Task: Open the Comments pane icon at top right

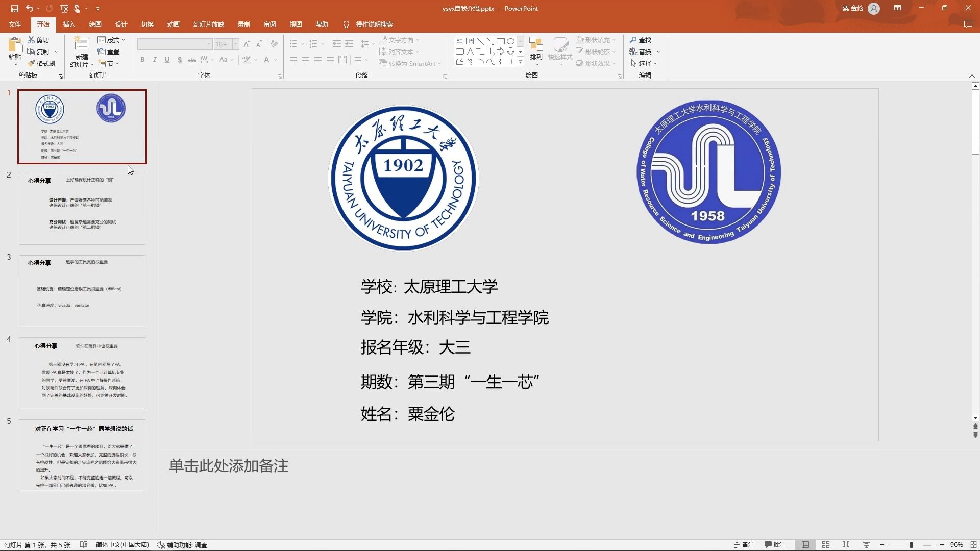Action: [x=968, y=24]
